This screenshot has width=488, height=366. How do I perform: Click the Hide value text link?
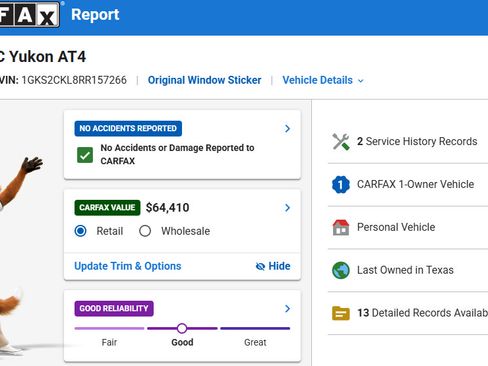[x=279, y=266]
